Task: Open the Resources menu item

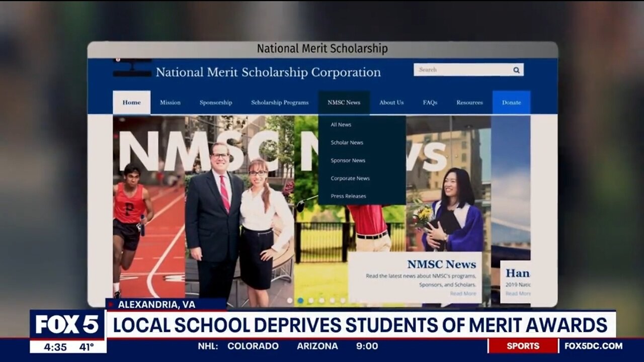Action: pos(469,103)
